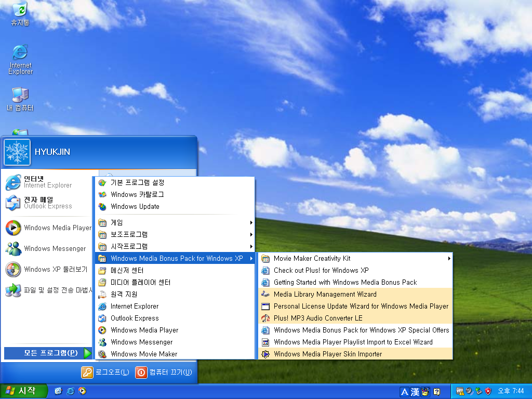The width and height of the screenshot is (532, 399).
Task: Click the 컴퓨터 끄기(U) shut down button
Action: coord(164,372)
